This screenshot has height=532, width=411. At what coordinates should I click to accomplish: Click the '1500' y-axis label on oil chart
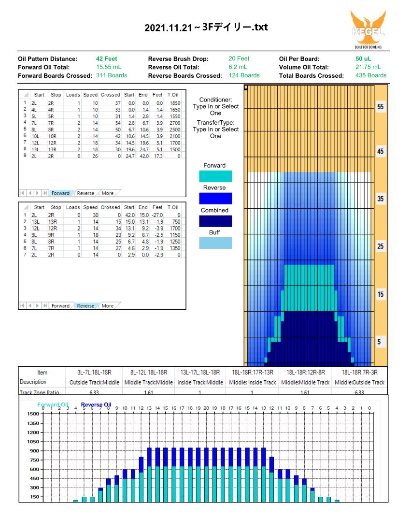tap(33, 414)
